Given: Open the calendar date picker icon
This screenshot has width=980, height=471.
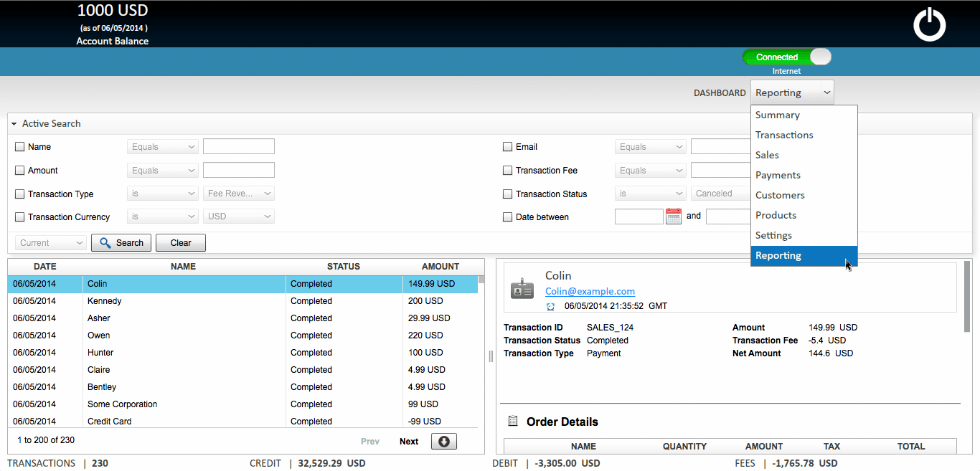Looking at the screenshot, I should [673, 217].
